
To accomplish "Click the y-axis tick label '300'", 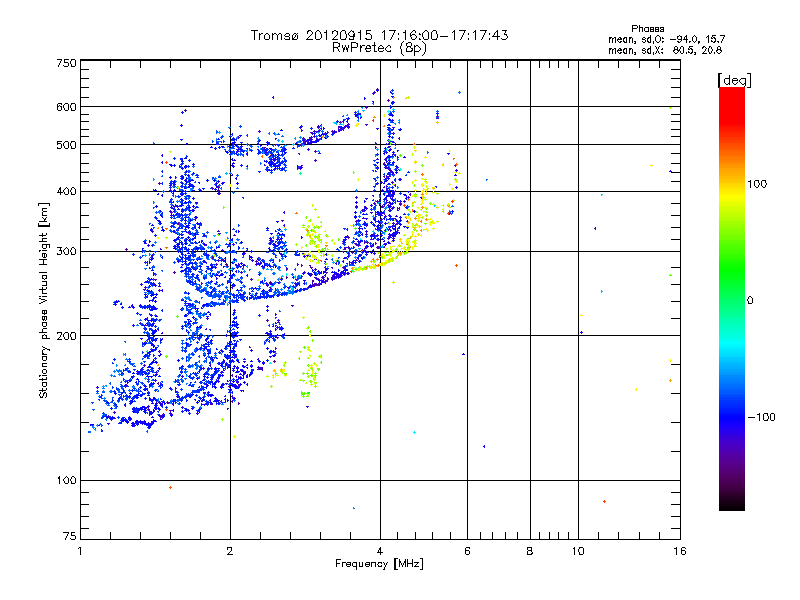I will coord(66,252).
